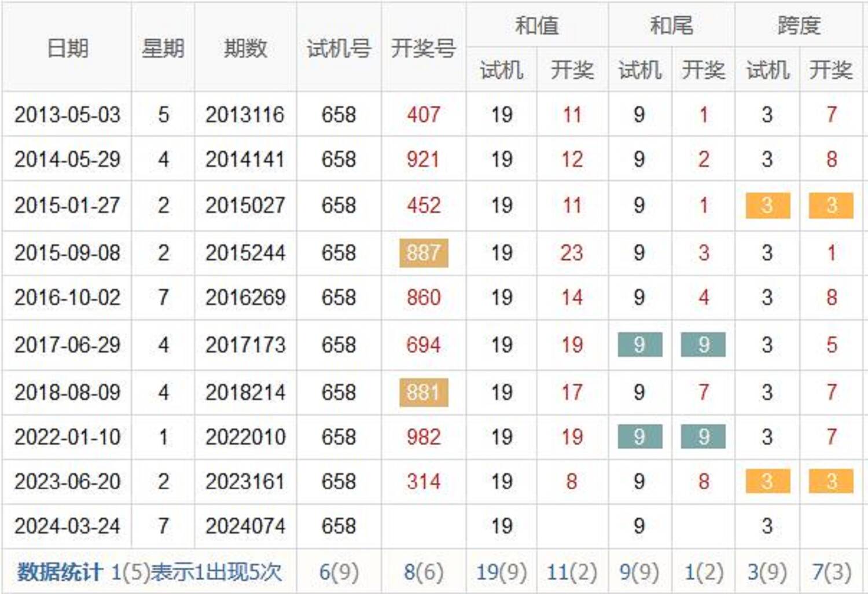Select the 期数 column header
Screen dimensions: 868x594
point(245,48)
